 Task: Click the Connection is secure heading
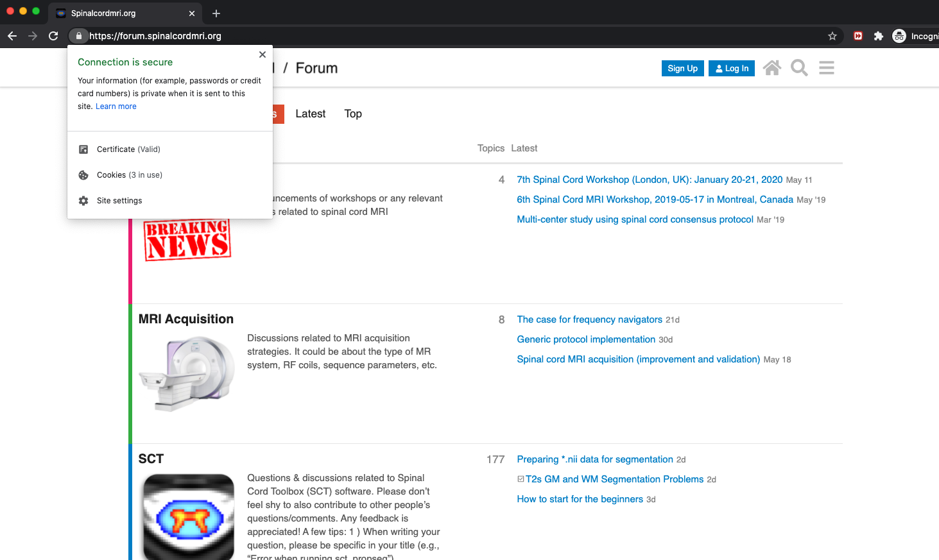tap(125, 62)
